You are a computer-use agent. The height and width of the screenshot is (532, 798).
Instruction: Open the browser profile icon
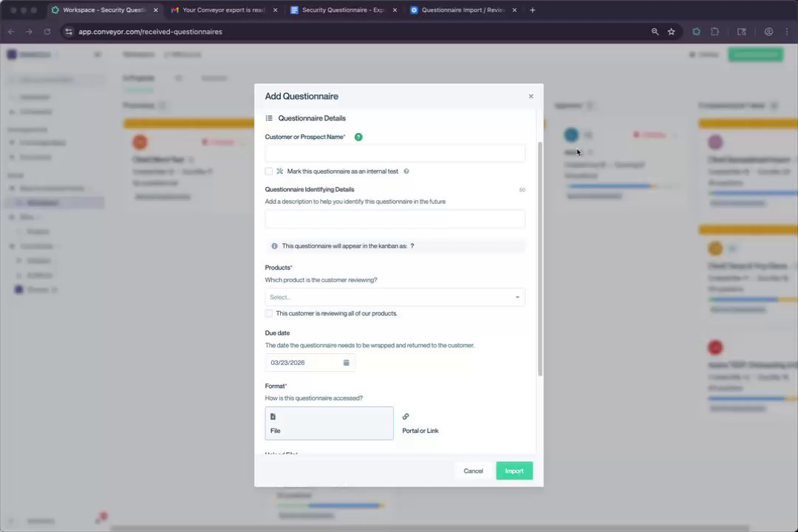tap(768, 32)
